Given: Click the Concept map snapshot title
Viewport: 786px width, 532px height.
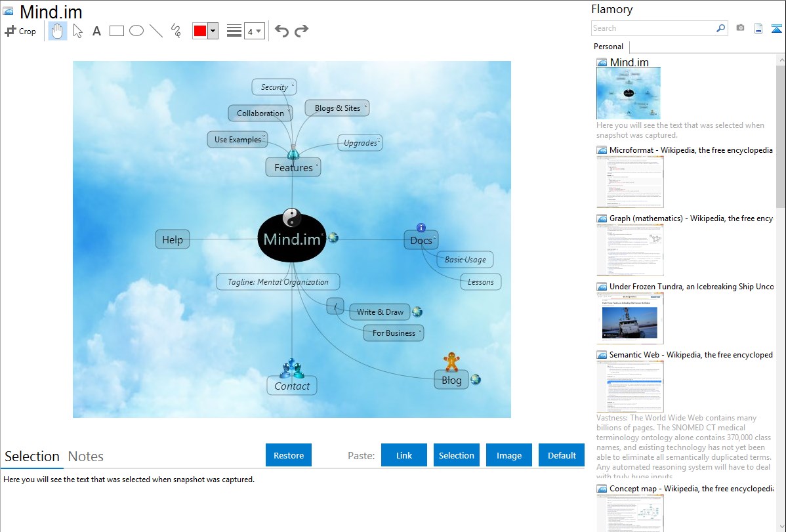Looking at the screenshot, I should [691, 489].
